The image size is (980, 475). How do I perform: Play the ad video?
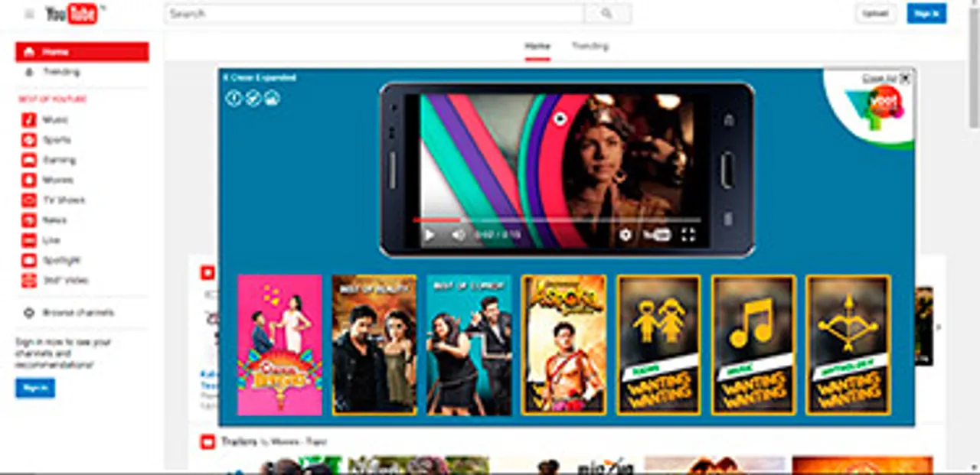pyautogui.click(x=429, y=235)
